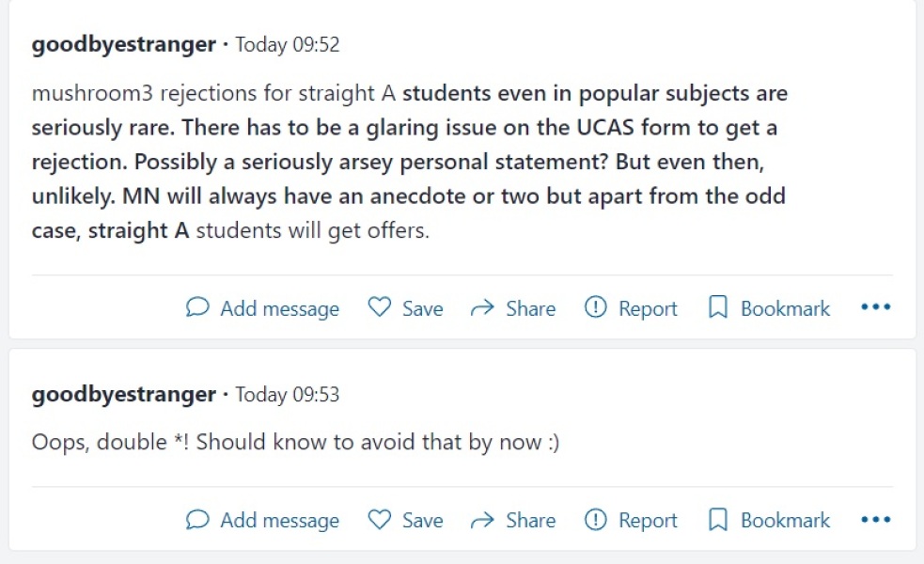Click the speech bubble icon on the 09:53 post
The image size is (924, 564).
[197, 519]
